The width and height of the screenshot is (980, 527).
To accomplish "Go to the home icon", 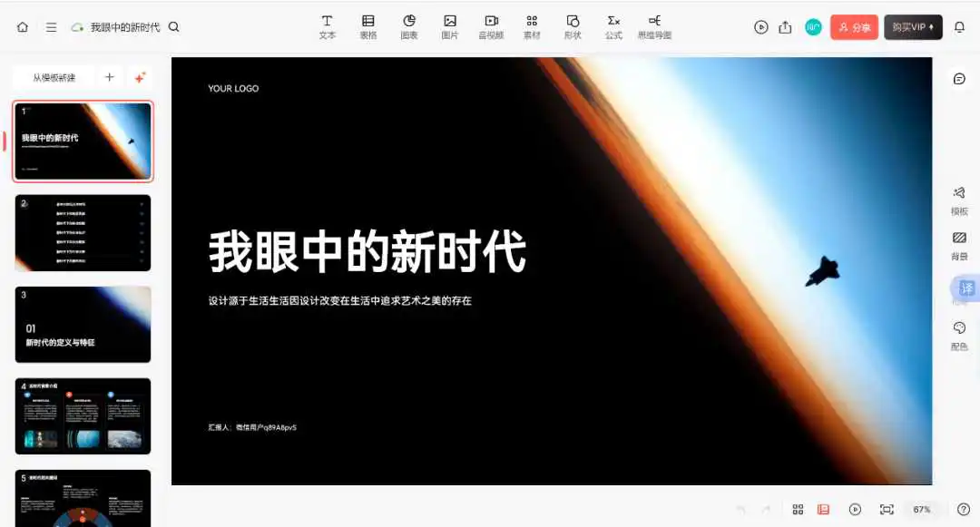I will coord(23,27).
